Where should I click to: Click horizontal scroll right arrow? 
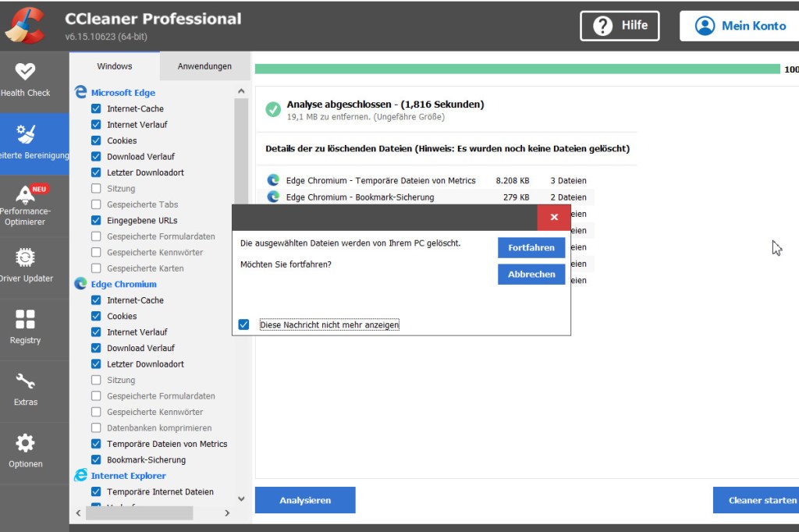(x=227, y=513)
